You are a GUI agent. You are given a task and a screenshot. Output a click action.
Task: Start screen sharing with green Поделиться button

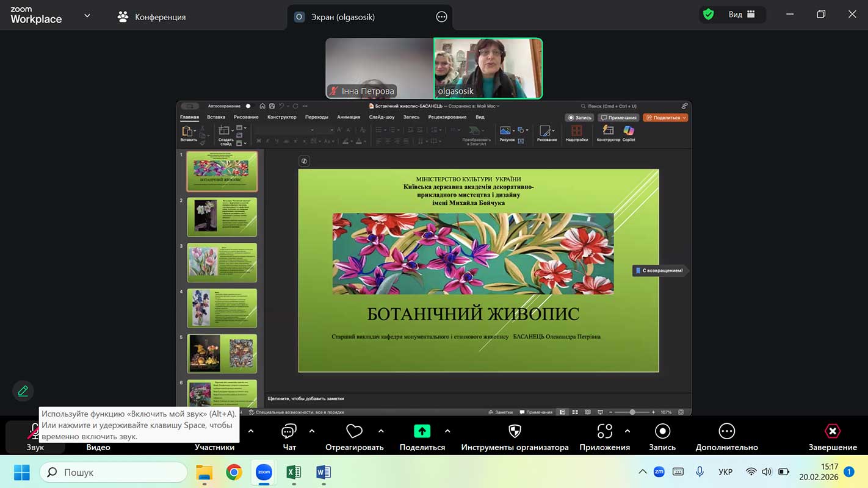[x=422, y=432]
